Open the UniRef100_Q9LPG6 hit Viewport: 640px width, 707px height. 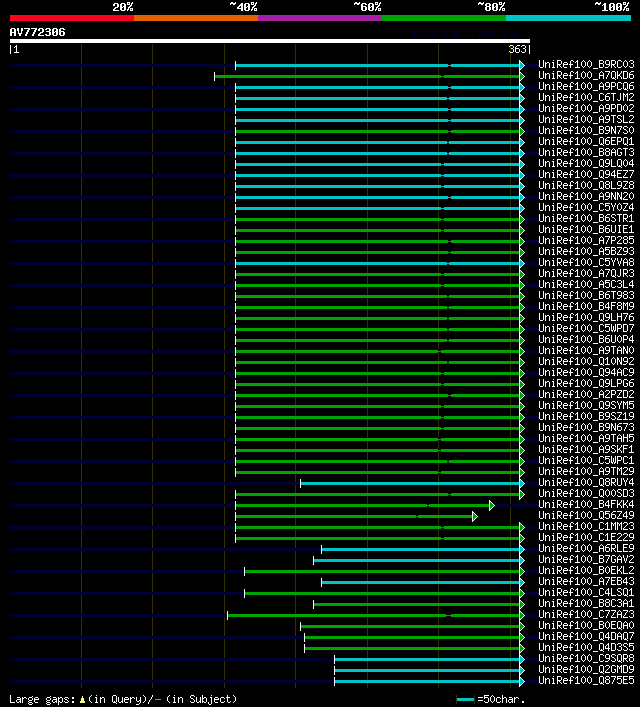pyautogui.click(x=586, y=383)
